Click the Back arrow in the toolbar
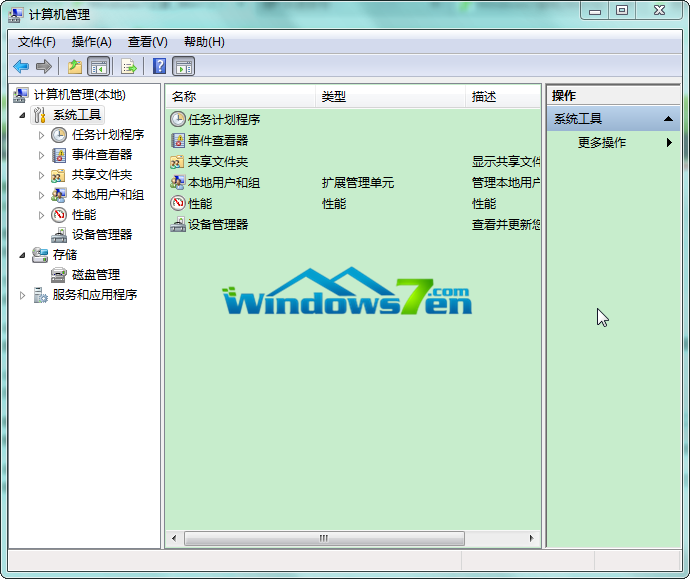 (21, 67)
